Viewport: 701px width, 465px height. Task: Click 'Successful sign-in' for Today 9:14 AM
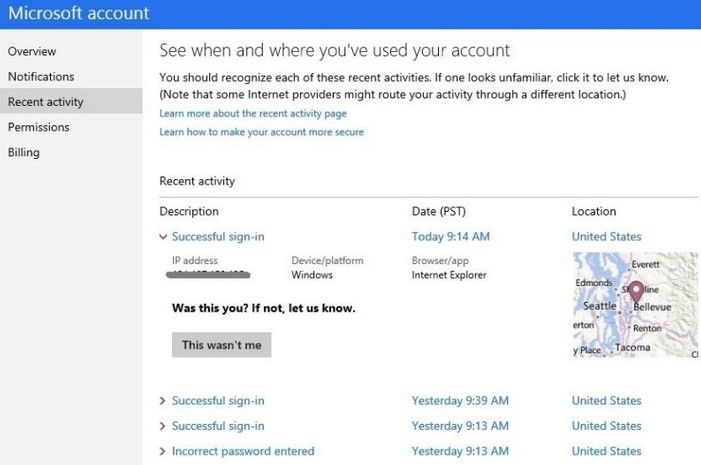coord(218,237)
